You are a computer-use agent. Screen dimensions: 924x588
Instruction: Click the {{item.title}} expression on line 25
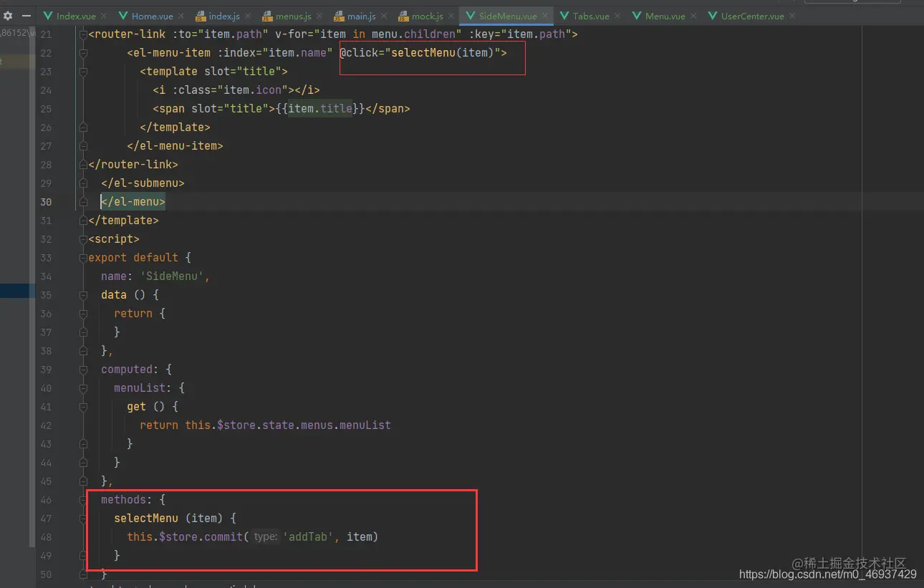(x=320, y=108)
